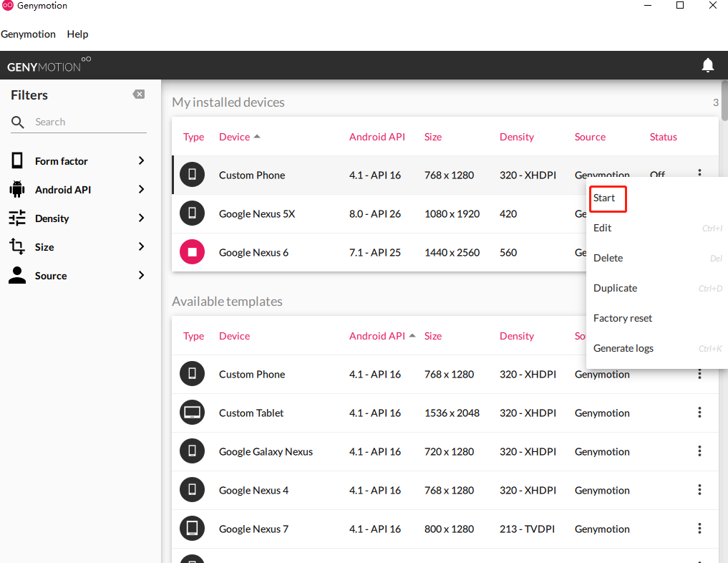
Task: Open options menu for Google Nexus 4
Action: pyautogui.click(x=699, y=489)
